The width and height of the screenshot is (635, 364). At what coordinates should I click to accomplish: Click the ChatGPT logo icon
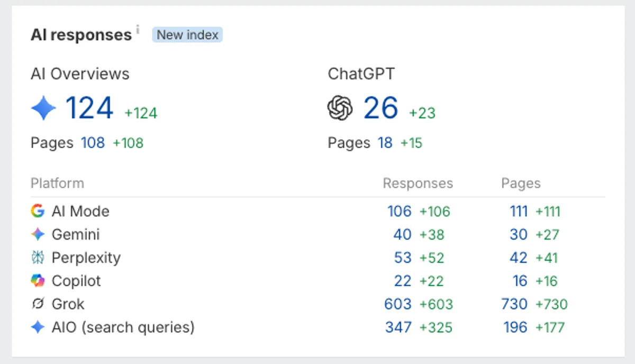[x=340, y=108]
